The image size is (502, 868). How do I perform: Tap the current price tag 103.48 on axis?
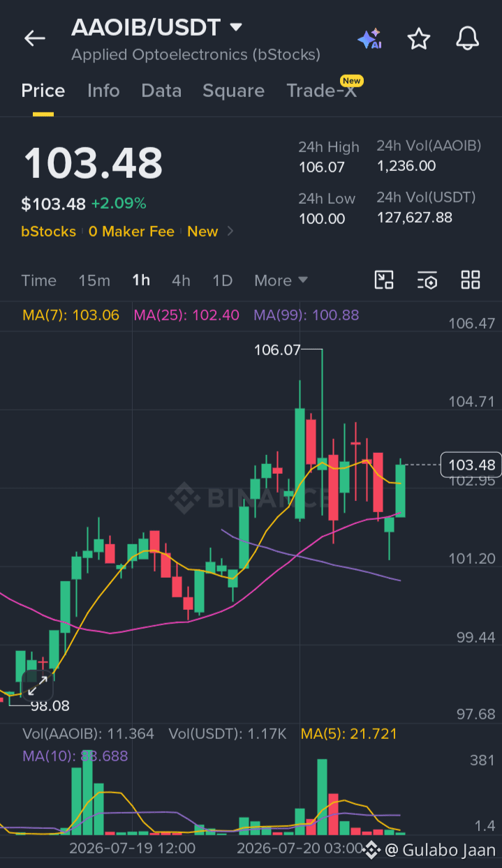pos(471,465)
